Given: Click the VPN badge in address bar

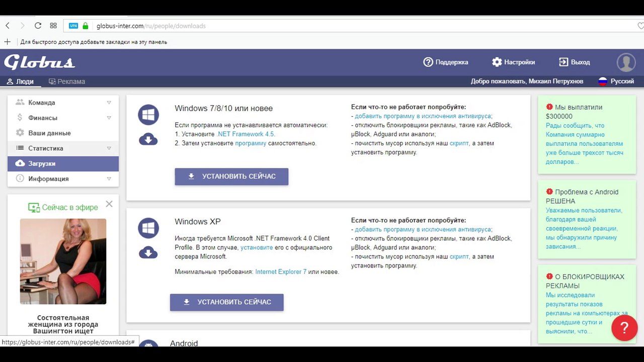Looking at the screenshot, I should point(73,26).
